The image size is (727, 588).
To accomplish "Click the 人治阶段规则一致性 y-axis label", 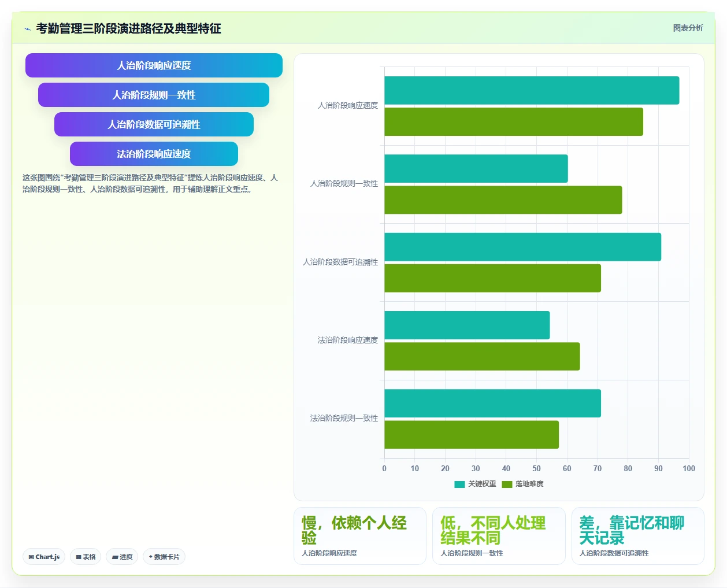I will click(344, 183).
